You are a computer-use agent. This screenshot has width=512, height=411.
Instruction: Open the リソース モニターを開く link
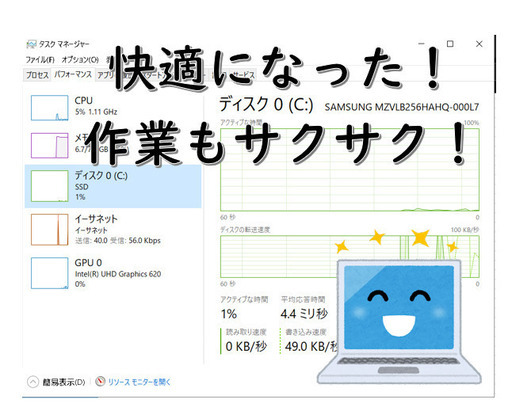[139, 382]
